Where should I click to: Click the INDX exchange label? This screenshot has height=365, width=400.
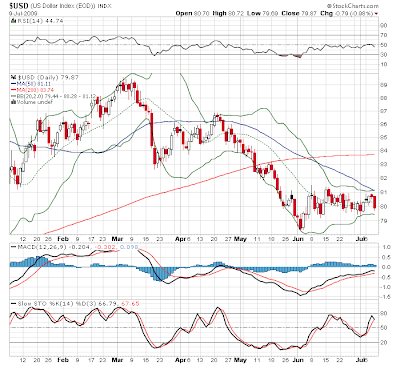pos(105,6)
